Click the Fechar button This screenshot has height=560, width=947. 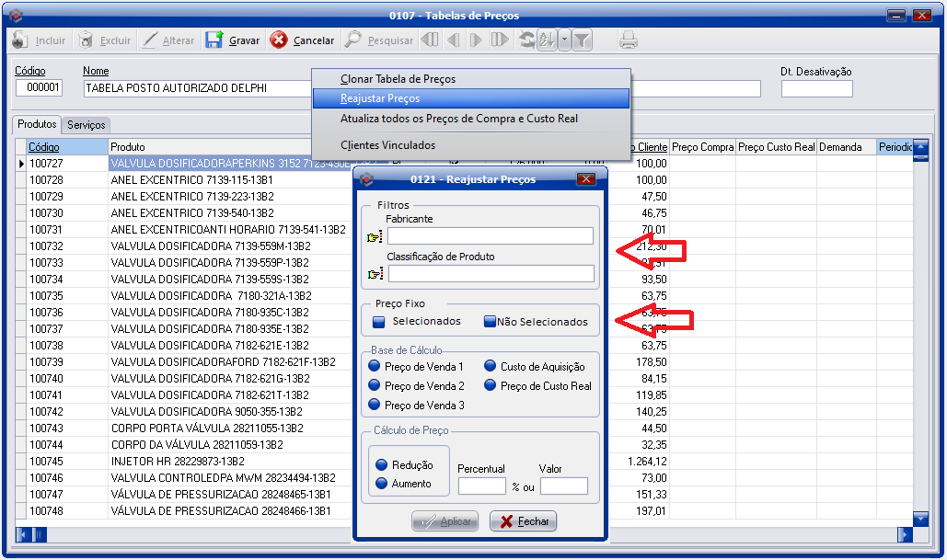coord(523,521)
